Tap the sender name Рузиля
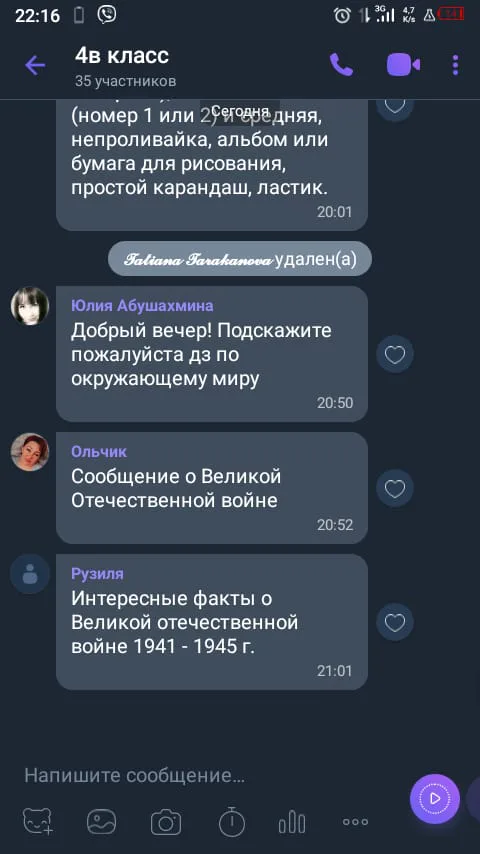The image size is (480, 854). coord(98,574)
